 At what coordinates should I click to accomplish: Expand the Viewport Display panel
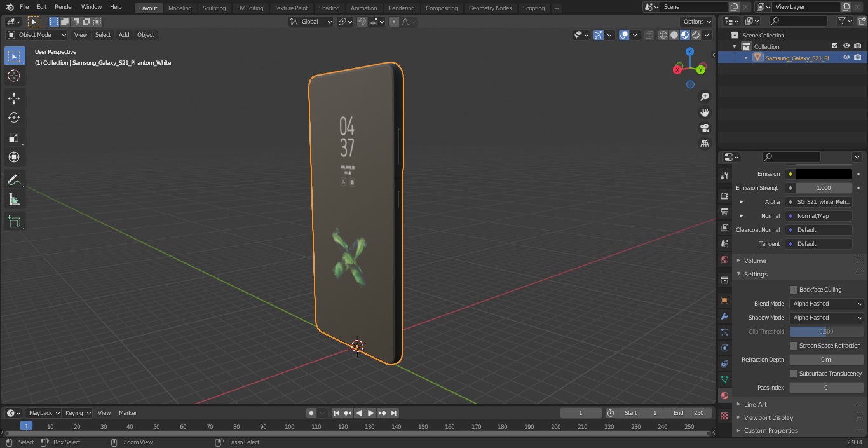click(x=768, y=417)
